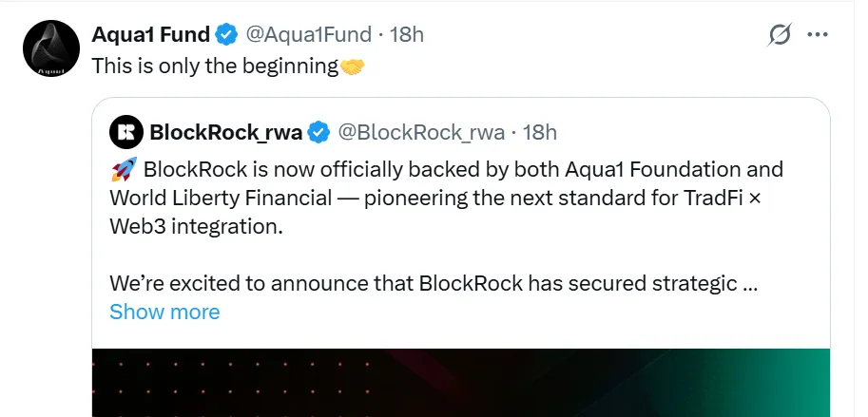Click the 18h timestamp beside @BlockRock_rwa
Screen dimensions: 868x417
[540, 131]
